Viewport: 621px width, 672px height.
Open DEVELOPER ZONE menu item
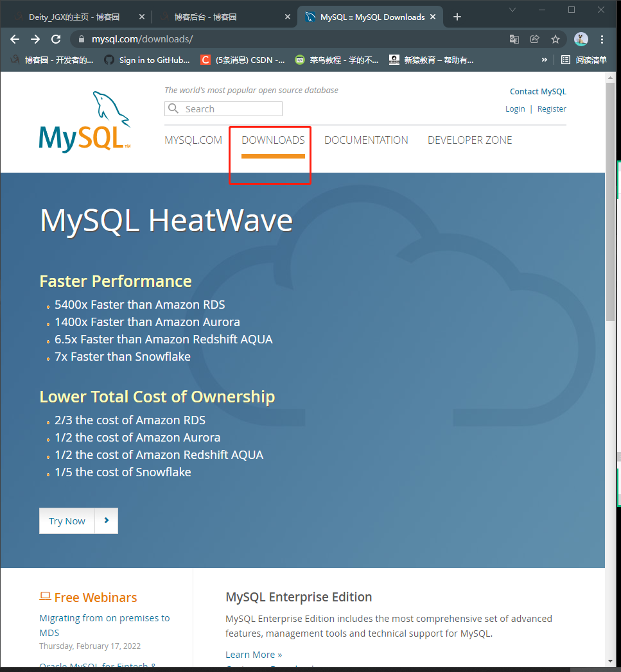[469, 140]
